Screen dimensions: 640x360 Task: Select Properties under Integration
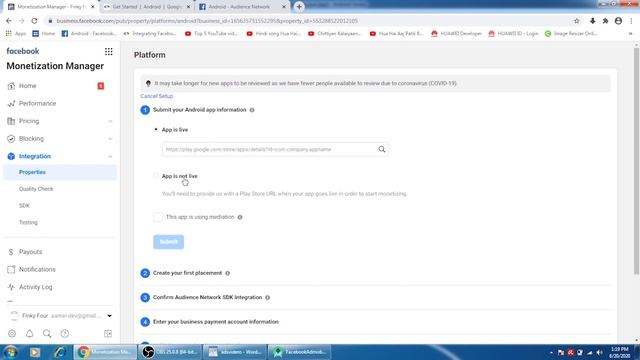(60, 172)
